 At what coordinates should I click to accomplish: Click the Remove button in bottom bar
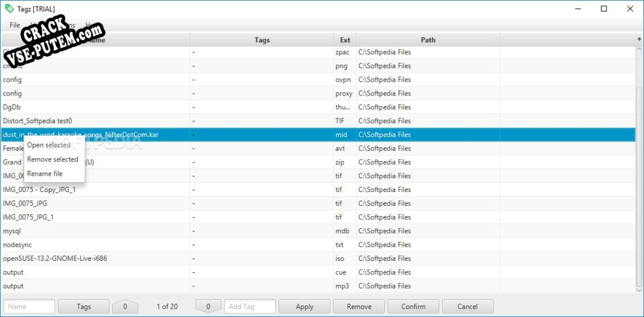[359, 306]
